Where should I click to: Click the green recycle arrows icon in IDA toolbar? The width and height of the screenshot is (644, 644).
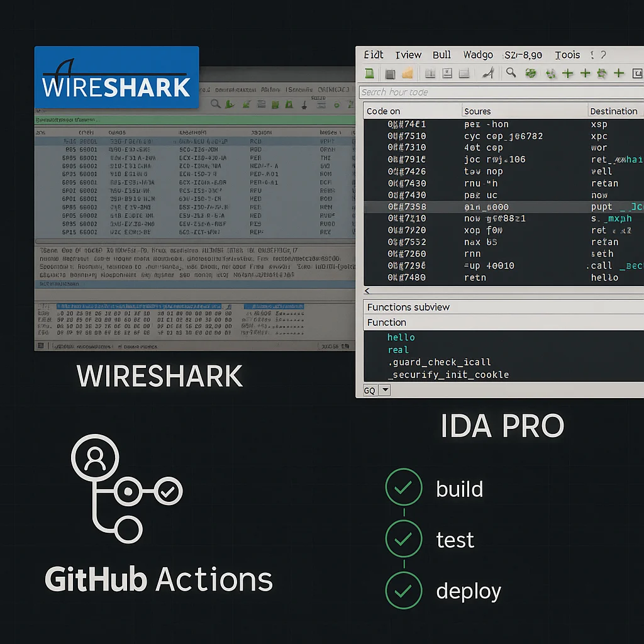tap(550, 74)
